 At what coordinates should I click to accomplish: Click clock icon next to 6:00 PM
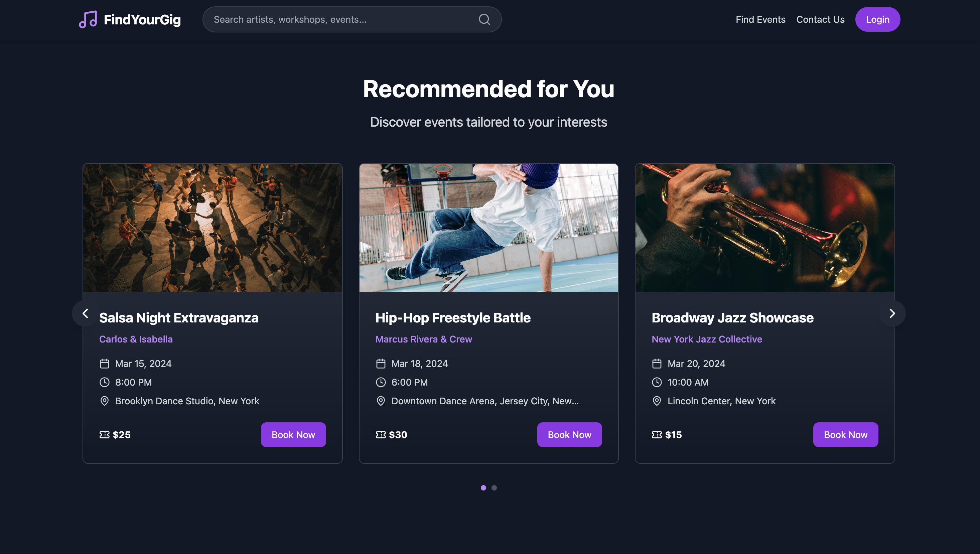coord(381,382)
